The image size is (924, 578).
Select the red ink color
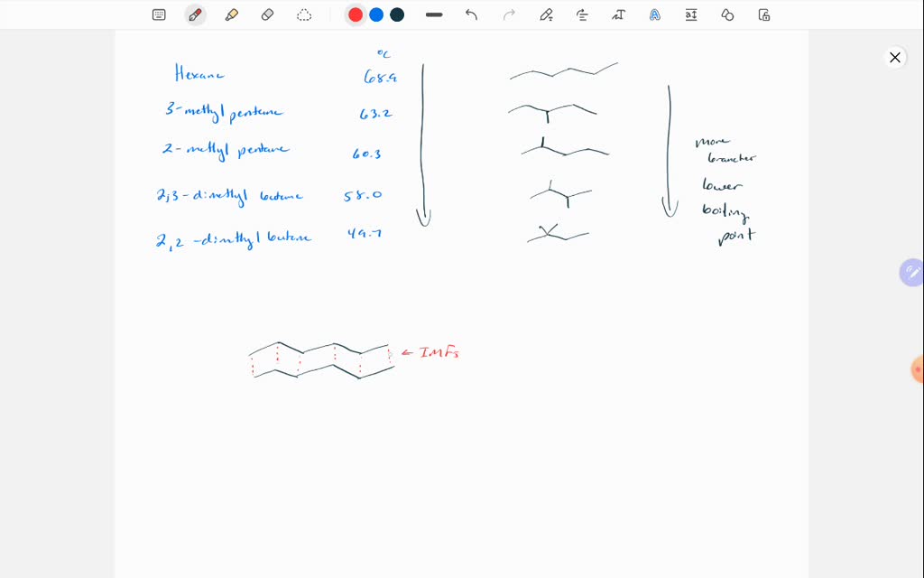[355, 14]
